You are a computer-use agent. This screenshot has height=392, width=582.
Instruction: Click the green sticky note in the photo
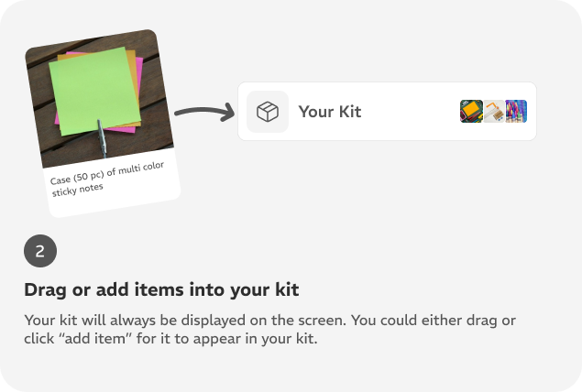pyautogui.click(x=94, y=90)
